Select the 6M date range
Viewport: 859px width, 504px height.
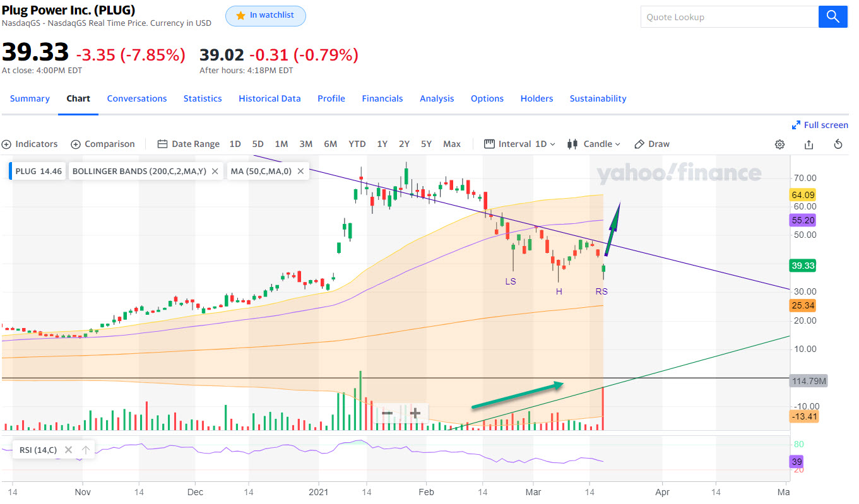(330, 144)
